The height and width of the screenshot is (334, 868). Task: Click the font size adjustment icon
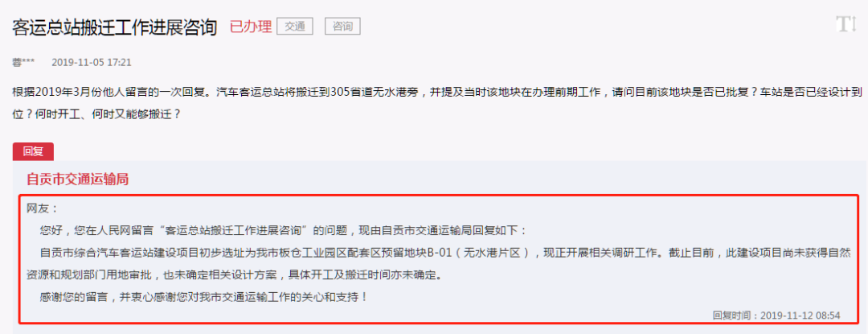[846, 24]
